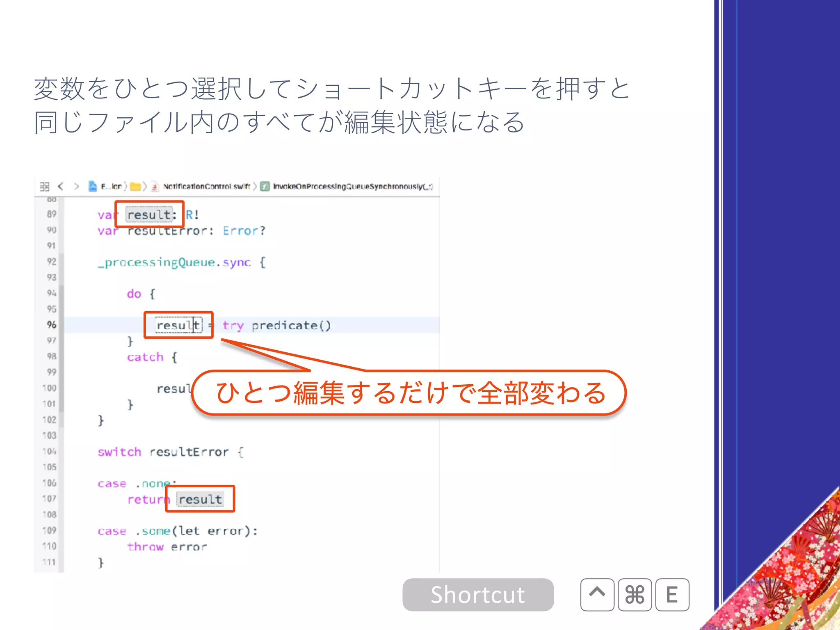The width and height of the screenshot is (840, 630).
Task: Go forward in editor history
Action: 76,187
